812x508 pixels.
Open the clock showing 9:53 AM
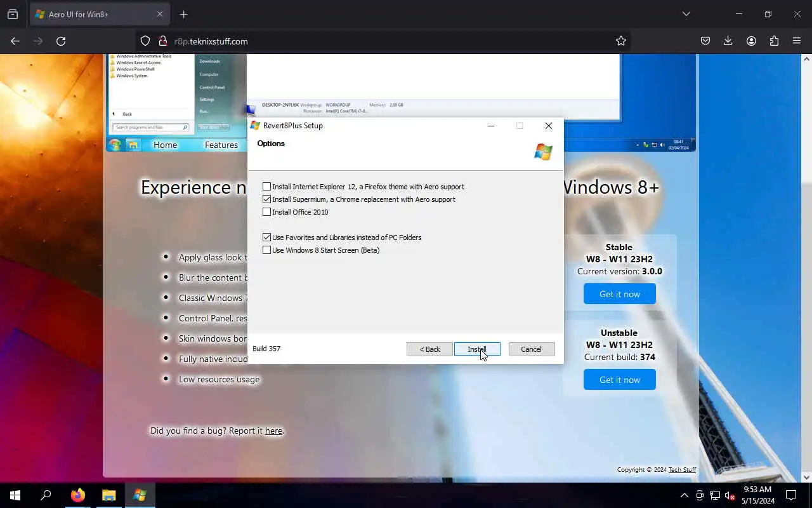click(x=757, y=495)
